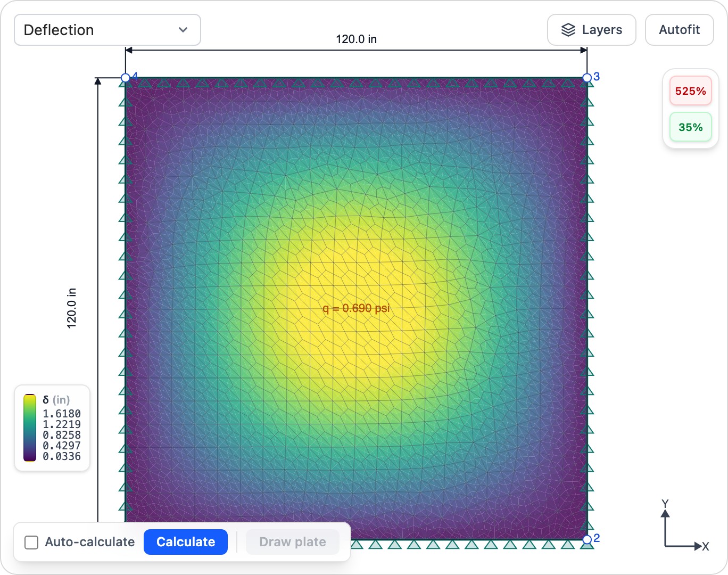
Task: Click the disabled Draw plate button
Action: tap(293, 542)
